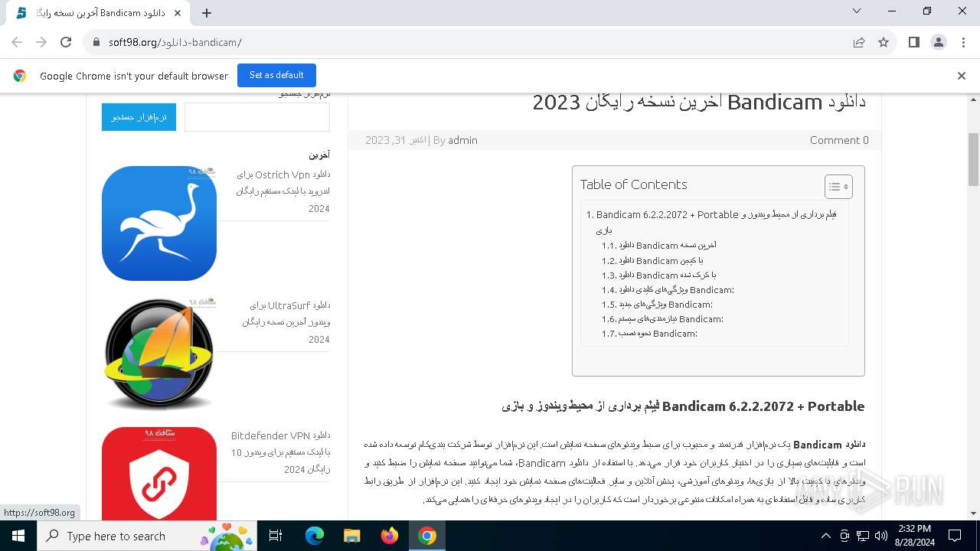Reload the page with the refresh icon
This screenshot has width=980, height=551.
pos(66,42)
